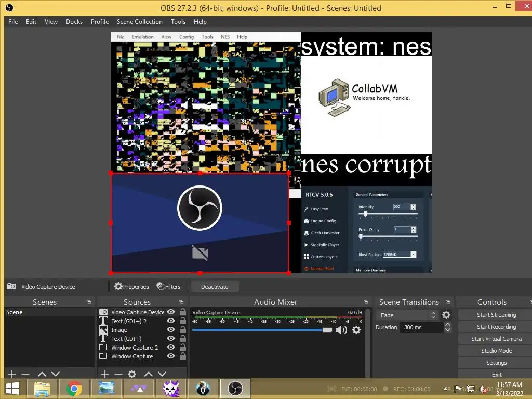Click Start Streaming button

click(496, 315)
